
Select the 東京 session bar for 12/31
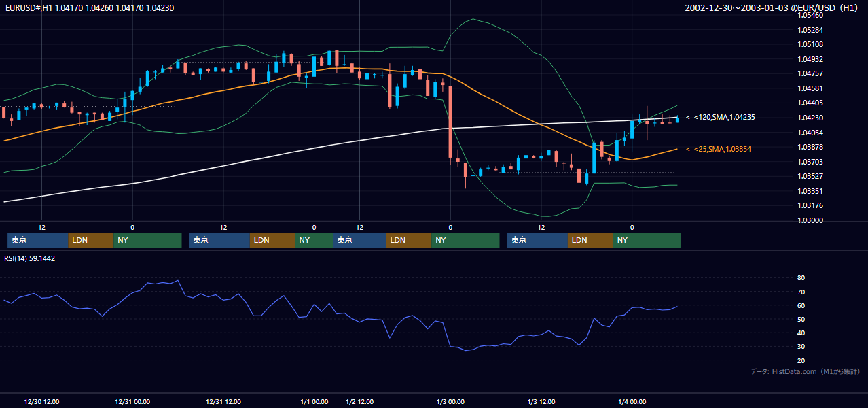click(219, 240)
